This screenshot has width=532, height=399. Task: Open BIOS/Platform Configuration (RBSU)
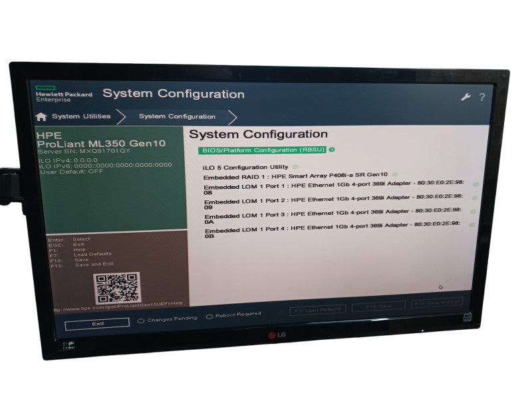tap(262, 150)
